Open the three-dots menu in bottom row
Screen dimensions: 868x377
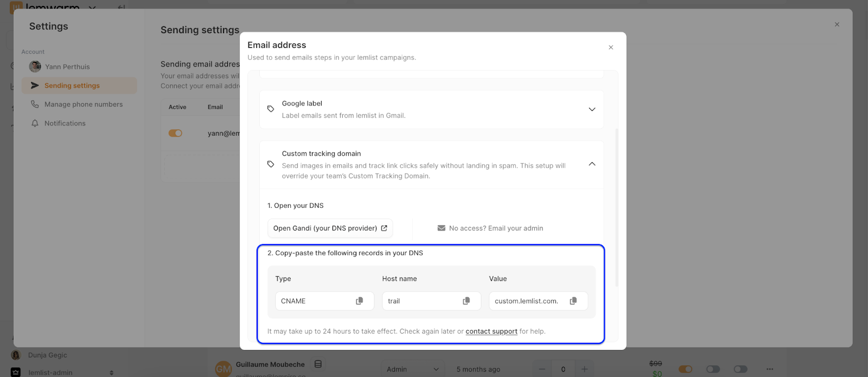(x=769, y=369)
